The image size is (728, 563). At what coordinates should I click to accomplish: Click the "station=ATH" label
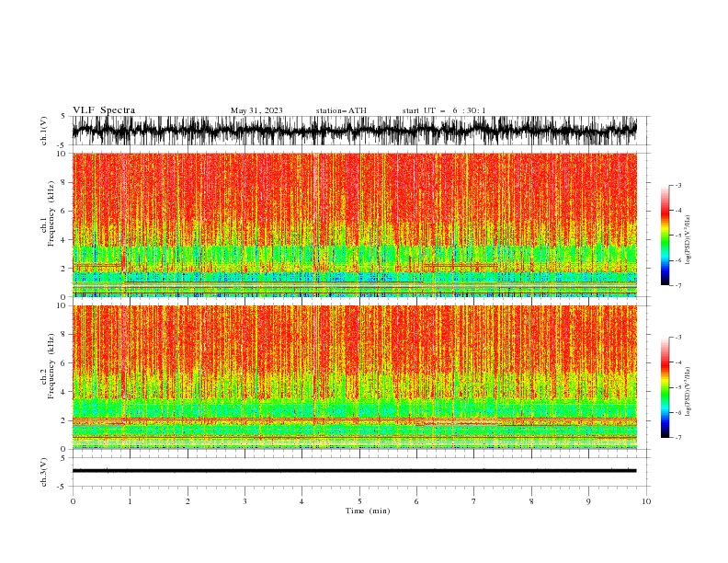tap(341, 110)
